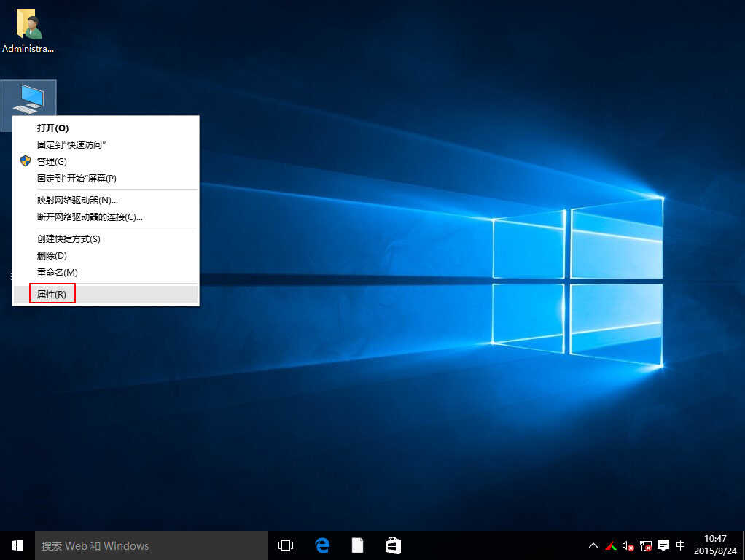745x560 pixels.
Task: Open Task View from the taskbar
Action: coord(286,545)
